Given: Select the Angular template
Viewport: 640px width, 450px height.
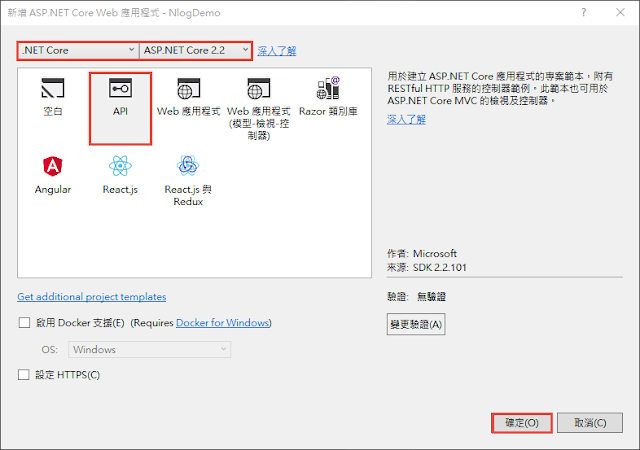Looking at the screenshot, I should 53,175.
